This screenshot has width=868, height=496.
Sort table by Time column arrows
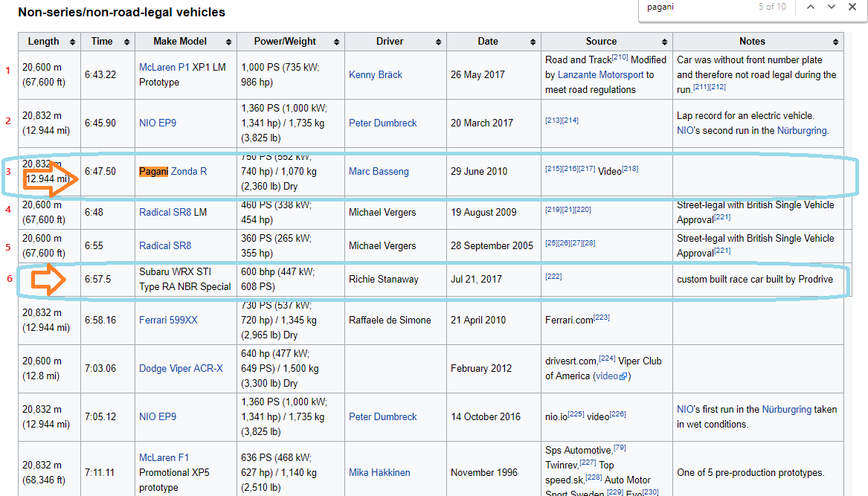[x=126, y=42]
